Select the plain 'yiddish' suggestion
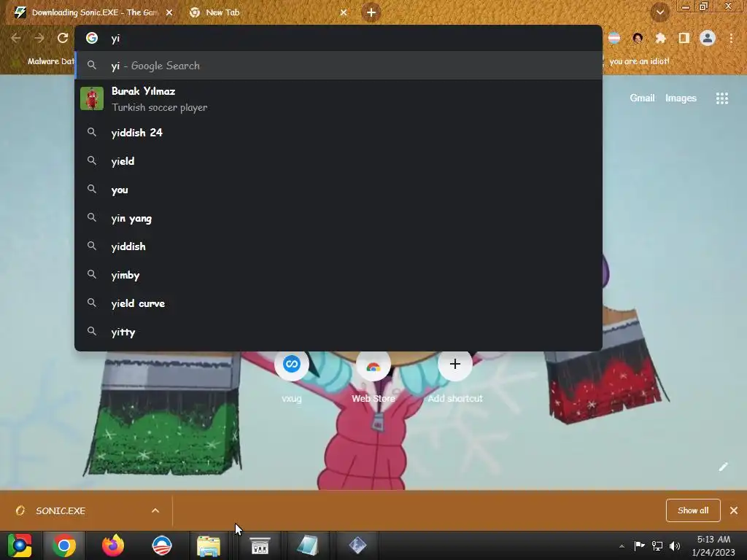This screenshot has width=747, height=560. (x=338, y=246)
